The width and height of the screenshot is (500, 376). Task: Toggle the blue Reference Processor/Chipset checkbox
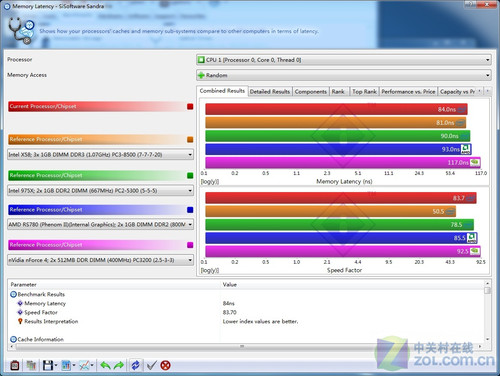coord(190,210)
